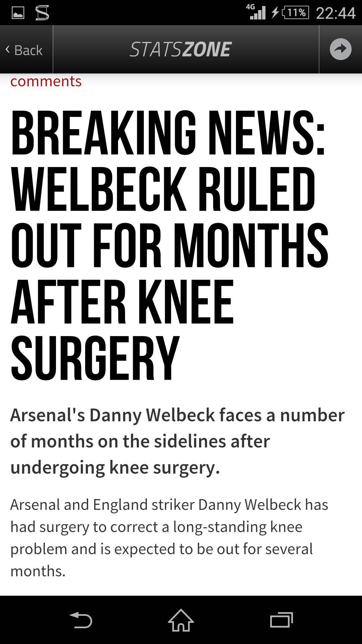Tap the charging bolt icon

click(275, 12)
